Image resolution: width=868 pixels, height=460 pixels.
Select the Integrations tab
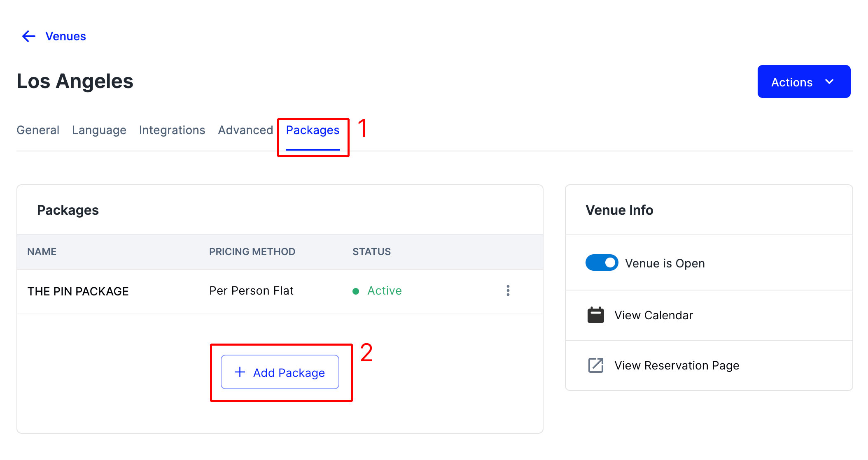[172, 130]
